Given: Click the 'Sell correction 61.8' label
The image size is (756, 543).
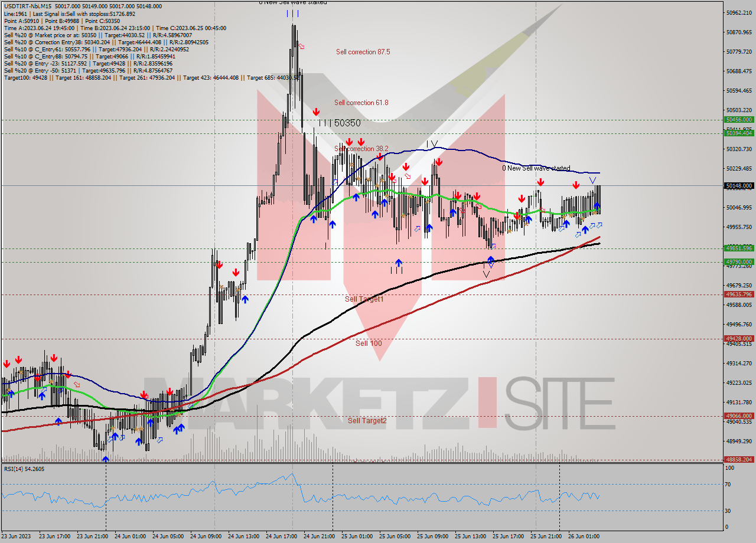Looking at the screenshot, I should pos(361,103).
